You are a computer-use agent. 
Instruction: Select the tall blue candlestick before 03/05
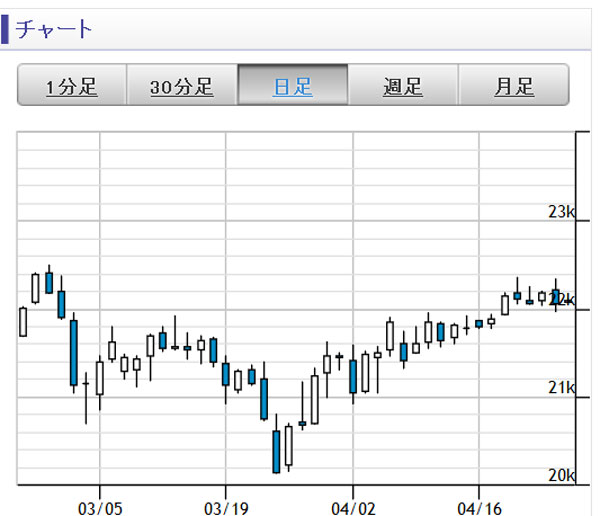(73, 352)
